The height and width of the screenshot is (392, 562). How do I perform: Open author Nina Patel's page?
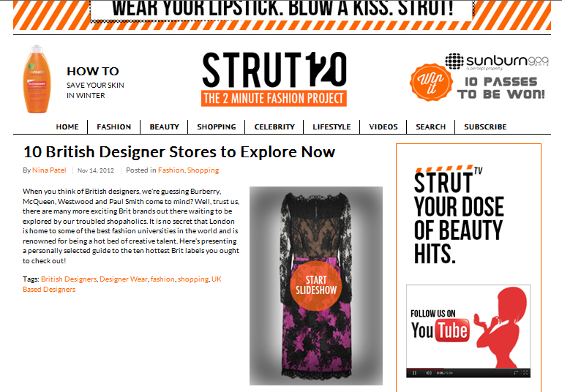pyautogui.click(x=49, y=170)
